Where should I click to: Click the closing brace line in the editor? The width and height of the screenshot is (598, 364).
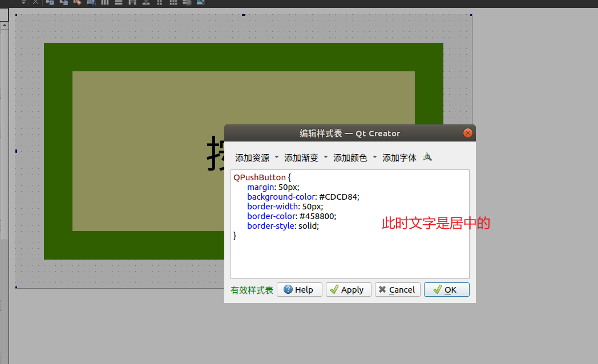pyautogui.click(x=235, y=236)
